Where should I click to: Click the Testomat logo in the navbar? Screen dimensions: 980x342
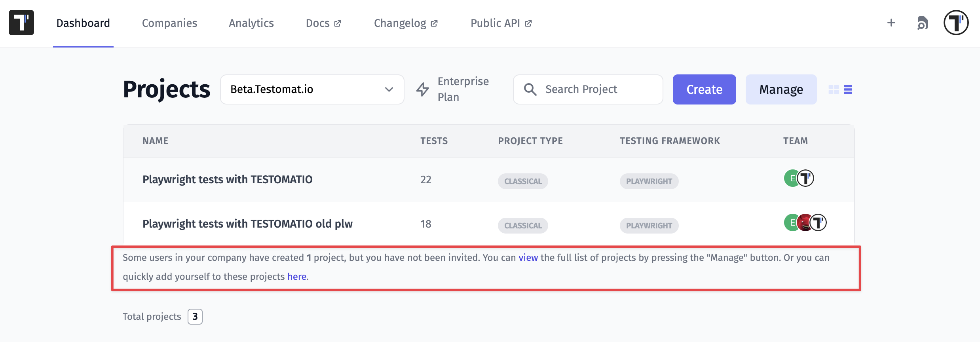pos(21,23)
